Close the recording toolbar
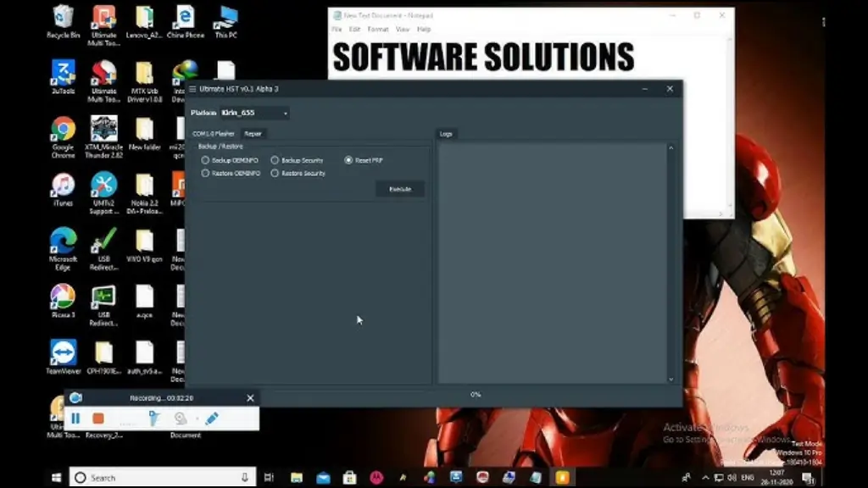This screenshot has width=868, height=488. (250, 398)
